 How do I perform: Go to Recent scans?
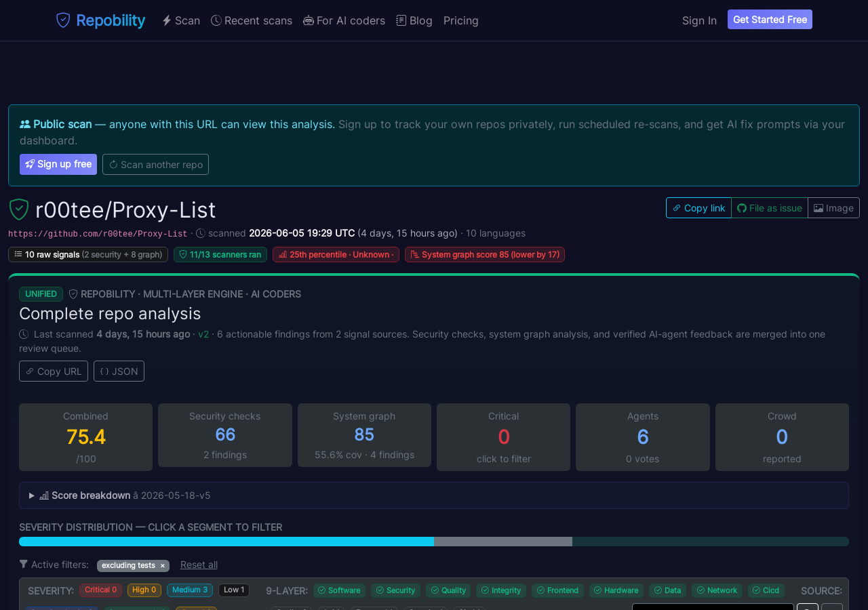(252, 20)
